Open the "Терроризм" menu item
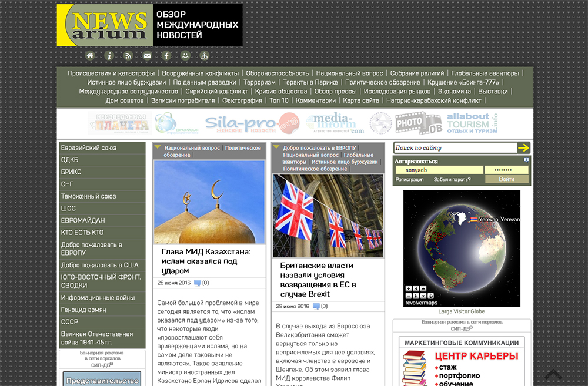The width and height of the screenshot is (588, 386). click(259, 83)
